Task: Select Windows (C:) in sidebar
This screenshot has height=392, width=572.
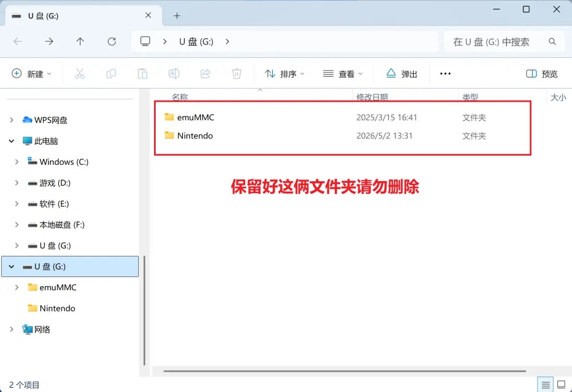Action: (x=58, y=162)
